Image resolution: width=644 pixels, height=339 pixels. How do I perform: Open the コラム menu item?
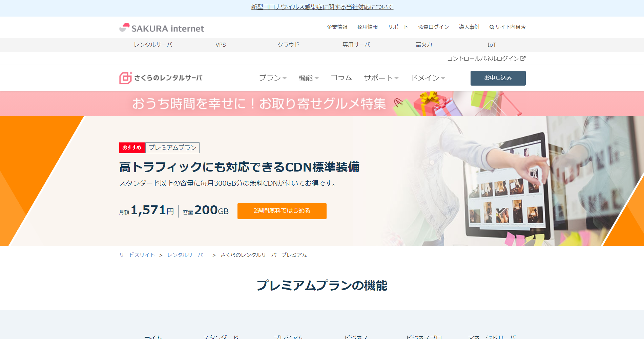pos(341,78)
